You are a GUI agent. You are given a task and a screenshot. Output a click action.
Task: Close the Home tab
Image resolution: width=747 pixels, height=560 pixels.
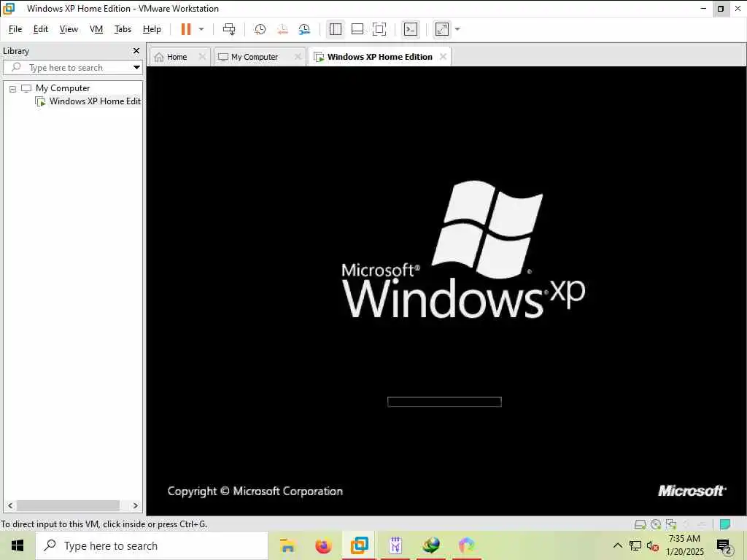[x=202, y=57]
